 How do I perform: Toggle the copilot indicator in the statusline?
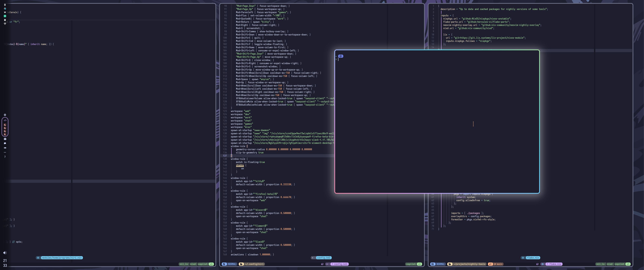pos(411,264)
